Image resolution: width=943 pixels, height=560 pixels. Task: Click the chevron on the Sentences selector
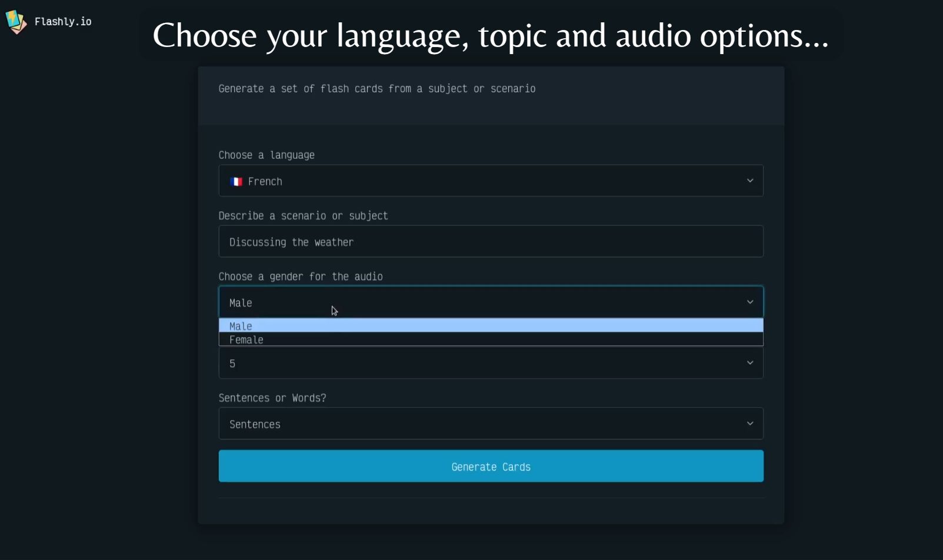[750, 423]
